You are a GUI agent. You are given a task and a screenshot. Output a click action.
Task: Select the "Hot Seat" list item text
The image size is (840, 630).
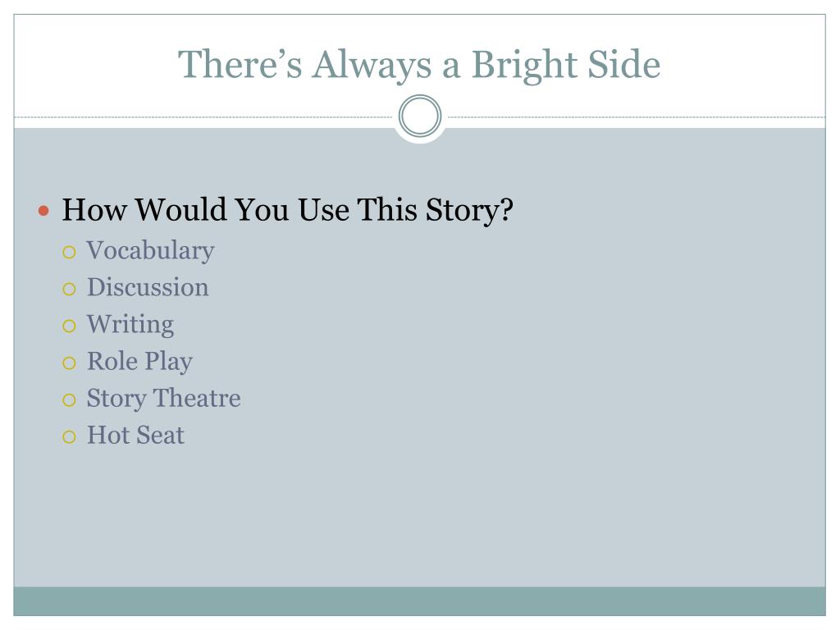pyautogui.click(x=136, y=435)
